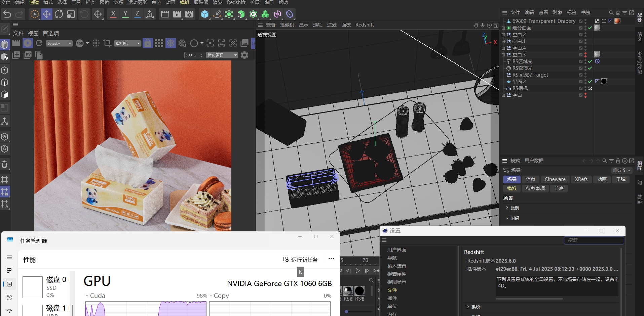
Task: Open the 自定义 mode dropdown in attributes
Action: pos(621,170)
